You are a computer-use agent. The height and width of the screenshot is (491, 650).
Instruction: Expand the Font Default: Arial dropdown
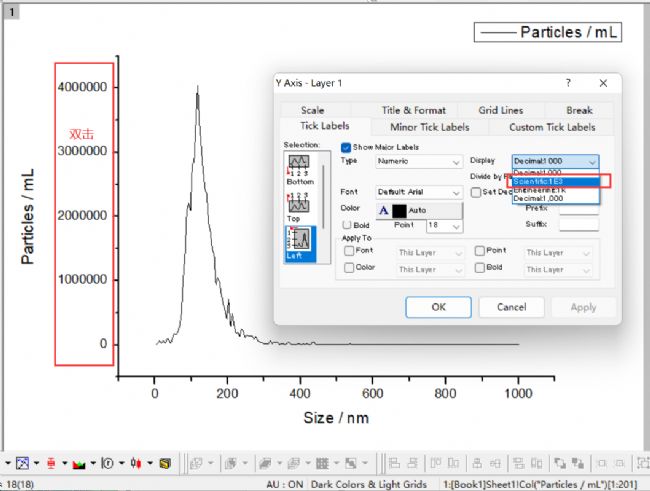(418, 191)
